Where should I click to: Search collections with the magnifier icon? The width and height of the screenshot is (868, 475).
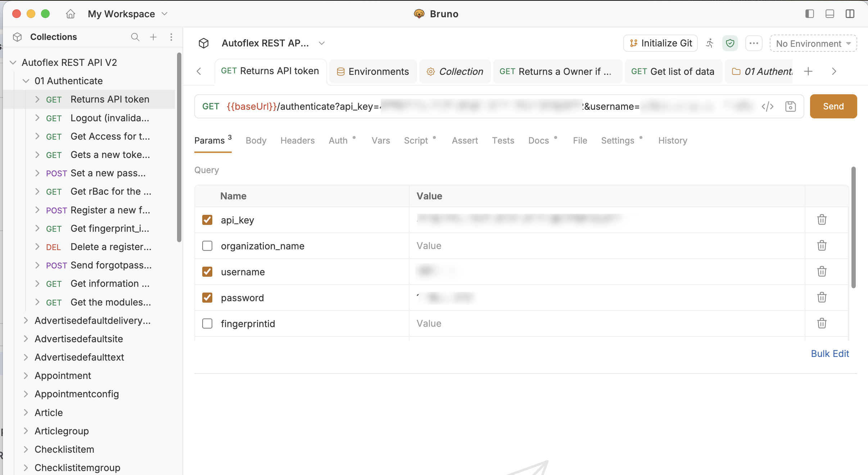135,37
